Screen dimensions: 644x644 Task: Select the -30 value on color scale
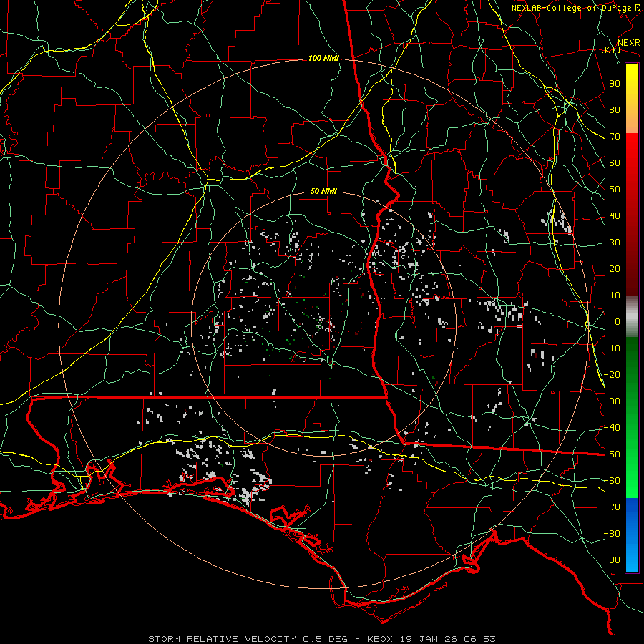[612, 401]
